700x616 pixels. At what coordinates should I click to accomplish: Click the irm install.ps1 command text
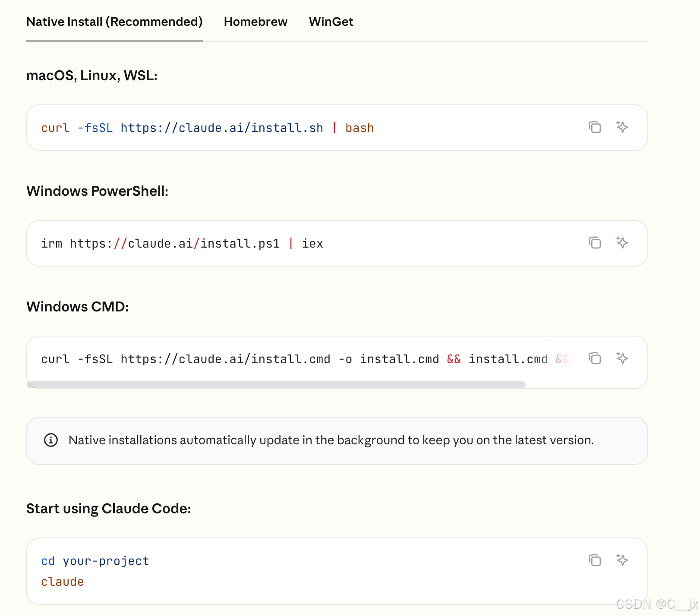pyautogui.click(x=182, y=244)
